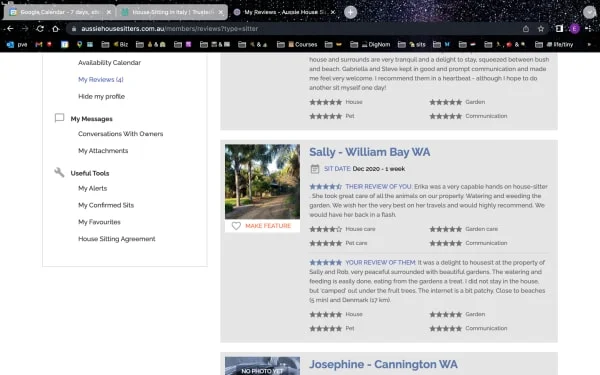Expand the DigNom bookmarks folder
The height and width of the screenshot is (375, 600).
pos(370,44)
